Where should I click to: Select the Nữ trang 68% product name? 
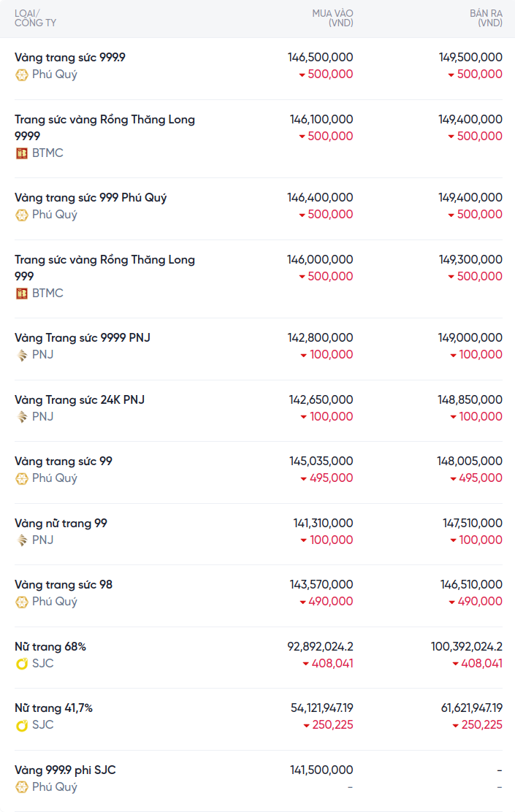[x=50, y=647]
